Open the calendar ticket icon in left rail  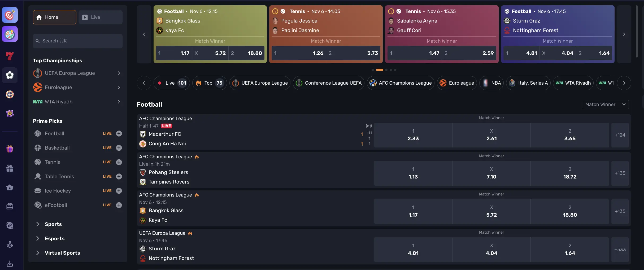point(10,206)
